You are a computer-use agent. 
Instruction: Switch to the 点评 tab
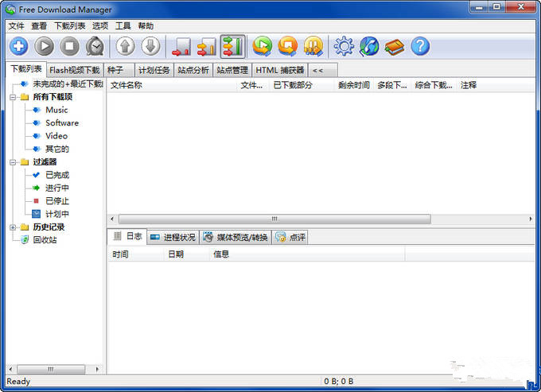(x=290, y=238)
